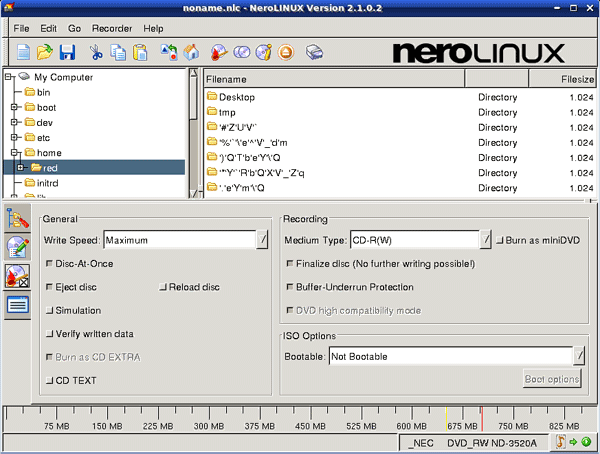Click the tree scrollbar down arrow

tap(194, 193)
